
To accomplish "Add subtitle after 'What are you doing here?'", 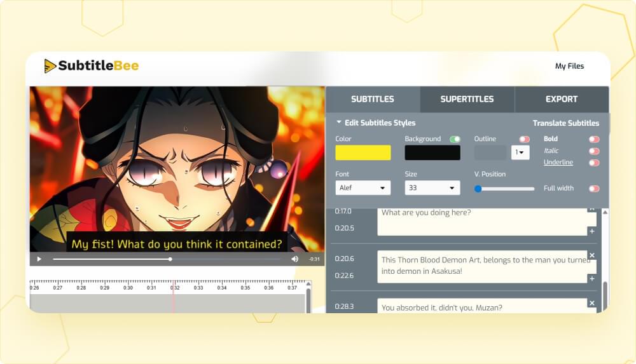I will pos(591,231).
